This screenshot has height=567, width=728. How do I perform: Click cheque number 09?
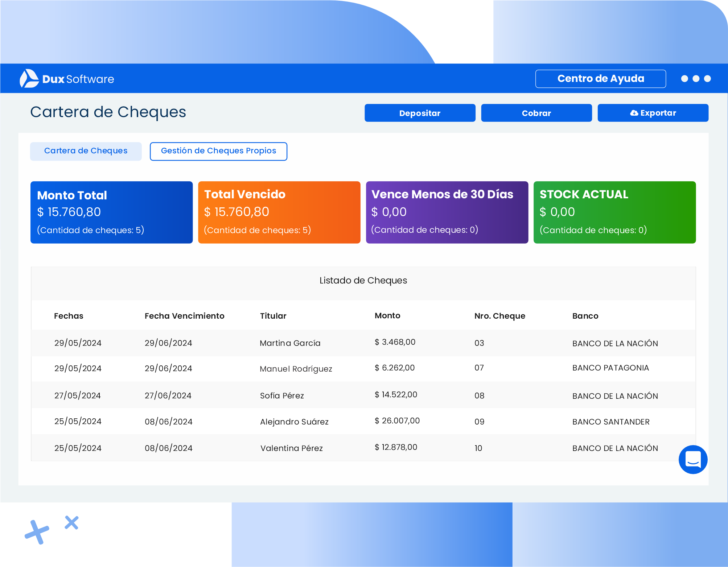pyautogui.click(x=479, y=422)
